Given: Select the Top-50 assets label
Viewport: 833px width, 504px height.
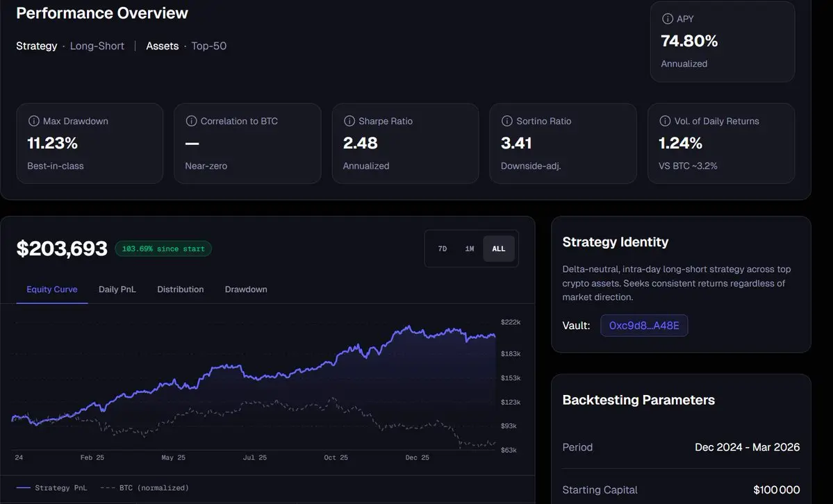Looking at the screenshot, I should point(209,46).
